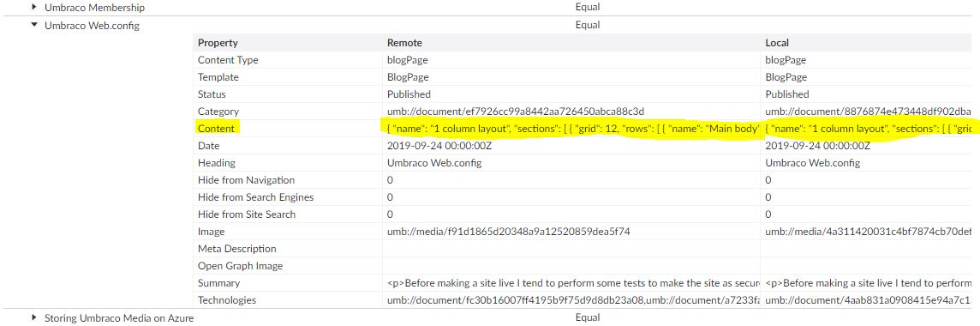Image resolution: width=980 pixels, height=326 pixels.
Task: Select the 'Summary' property label
Action: [x=218, y=283]
